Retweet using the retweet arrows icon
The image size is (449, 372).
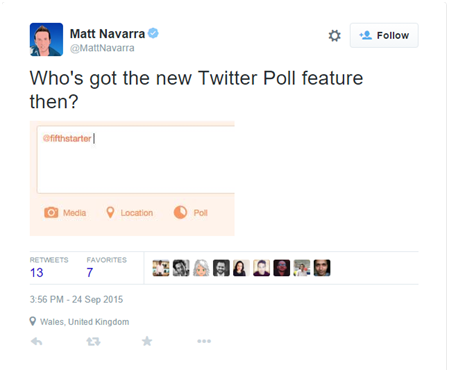(93, 341)
